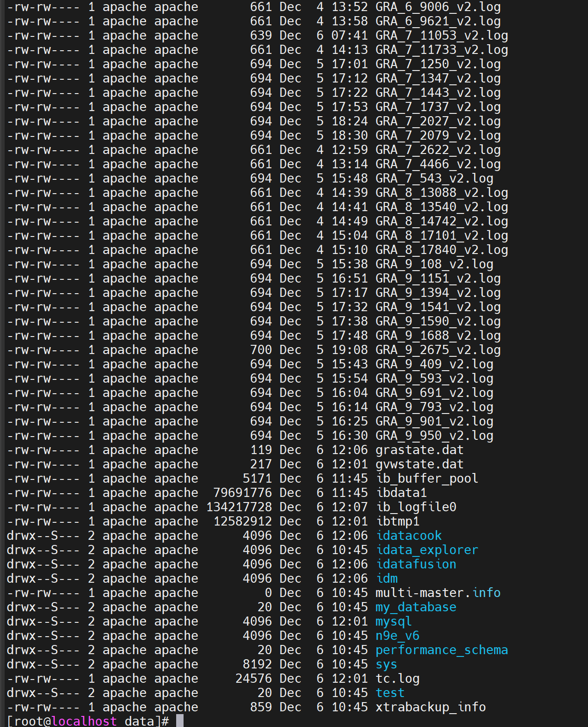This screenshot has height=727, width=588.
Task: Click the multi-master.info file name
Action: click(438, 593)
